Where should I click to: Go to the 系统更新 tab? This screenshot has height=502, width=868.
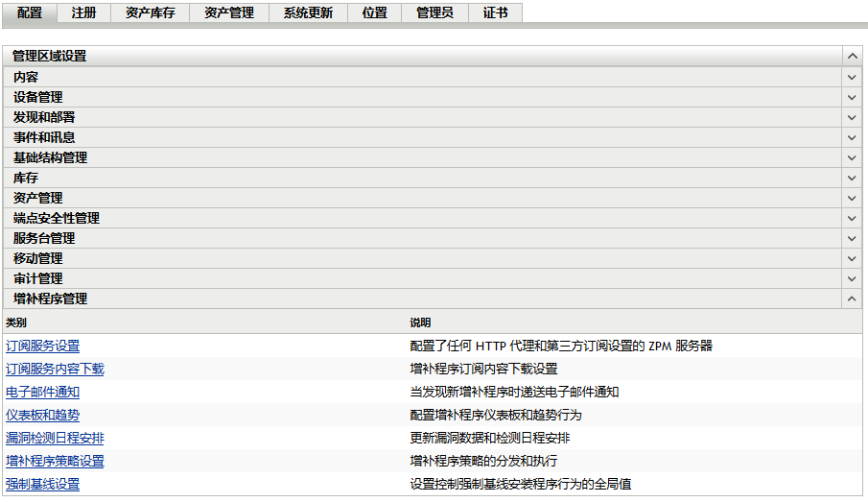[308, 12]
